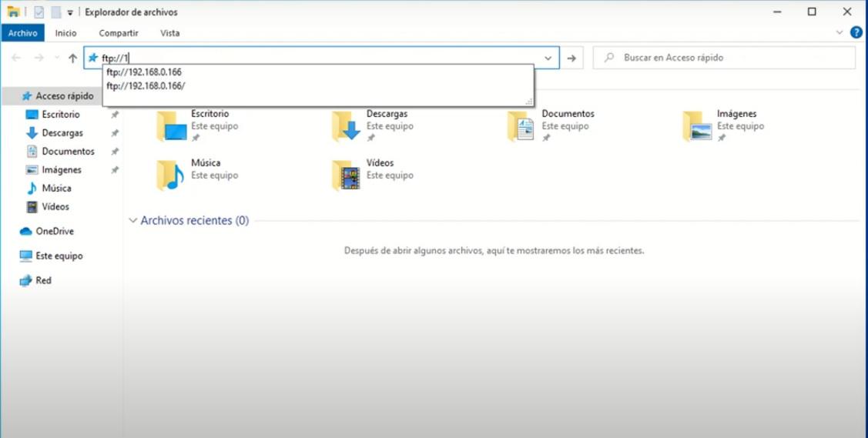868x438 pixels.
Task: Click the Documentos folder icon in main pane
Action: click(521, 125)
